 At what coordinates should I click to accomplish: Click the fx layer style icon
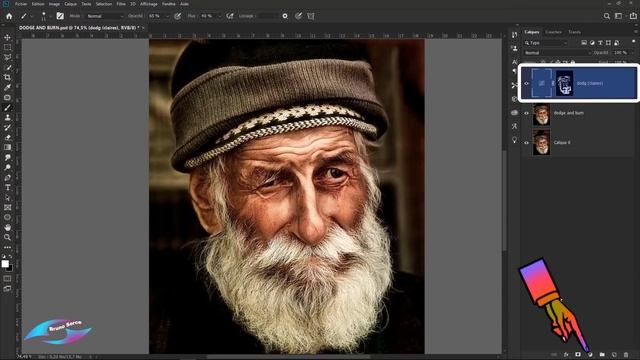tap(566, 355)
